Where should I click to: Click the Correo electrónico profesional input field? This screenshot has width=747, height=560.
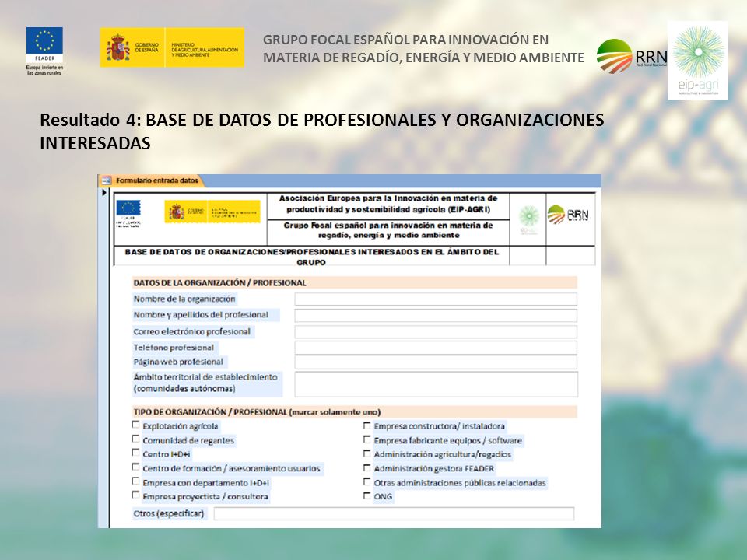coord(436,332)
